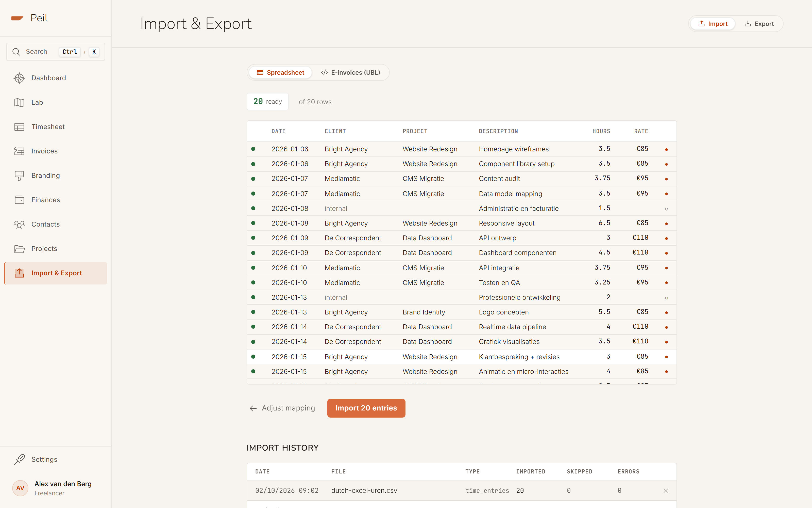Viewport: 812px width, 508px height.
Task: Toggle billable dot on Homepage wireframes row
Action: (666, 150)
